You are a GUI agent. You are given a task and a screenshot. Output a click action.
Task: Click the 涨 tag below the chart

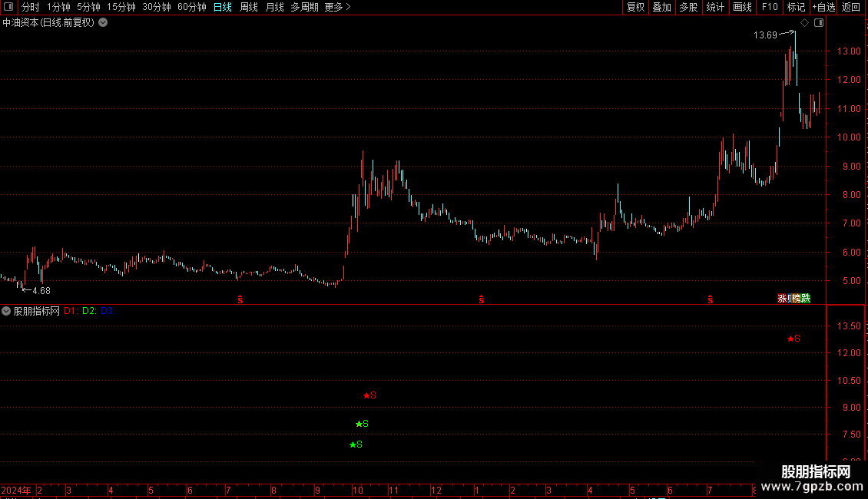click(782, 299)
